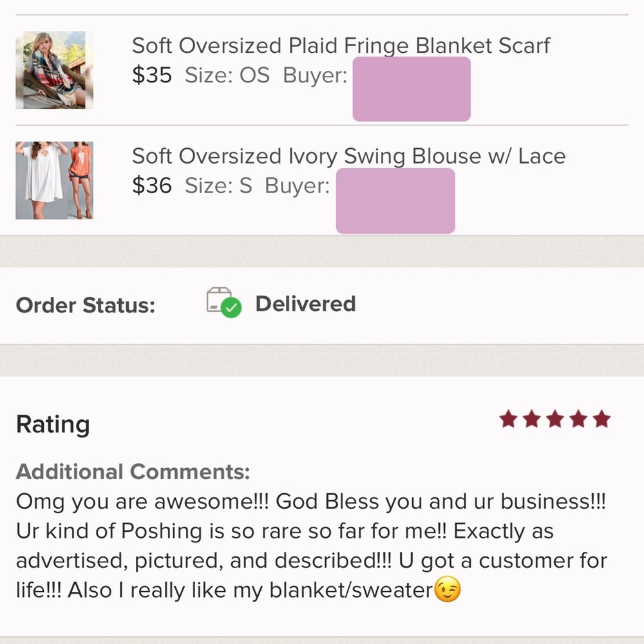Viewport: 644px width, 644px height.
Task: Open the plaid blanket scarf thumbnail
Action: tap(54, 70)
